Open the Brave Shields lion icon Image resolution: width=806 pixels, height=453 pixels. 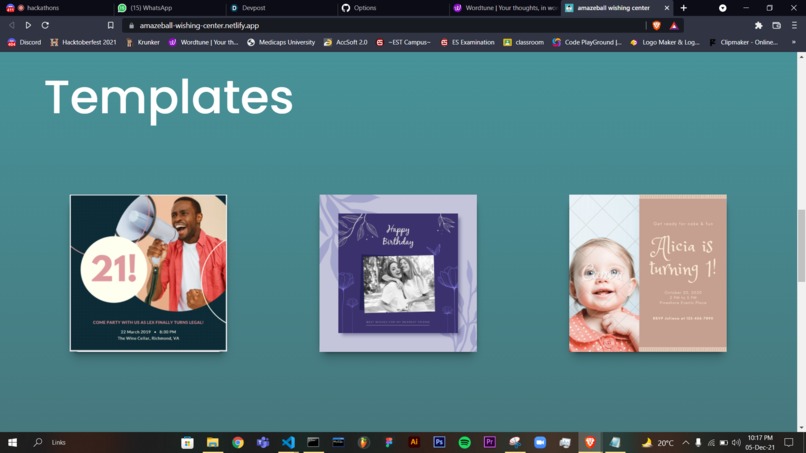point(656,25)
